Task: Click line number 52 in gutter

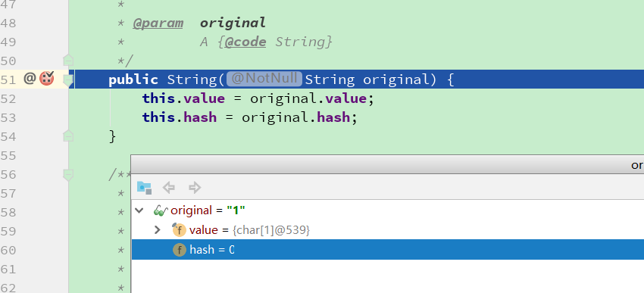Action: click(8, 99)
